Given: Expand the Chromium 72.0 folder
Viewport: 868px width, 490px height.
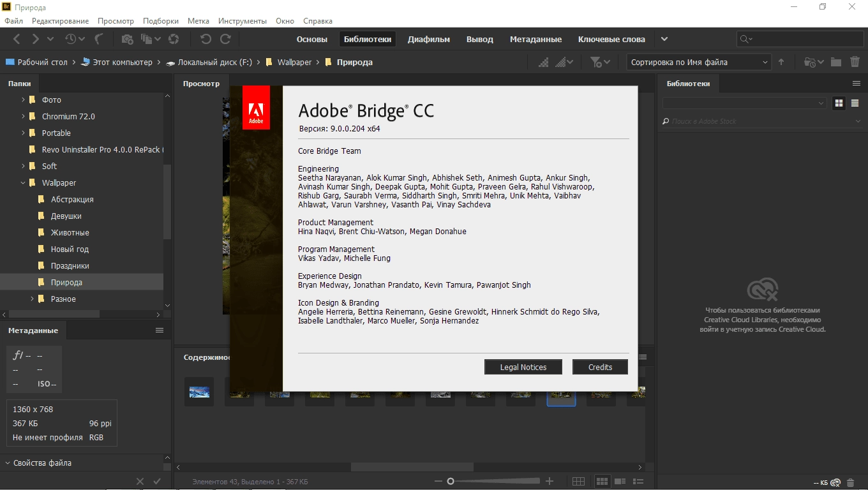Looking at the screenshot, I should pyautogui.click(x=23, y=116).
